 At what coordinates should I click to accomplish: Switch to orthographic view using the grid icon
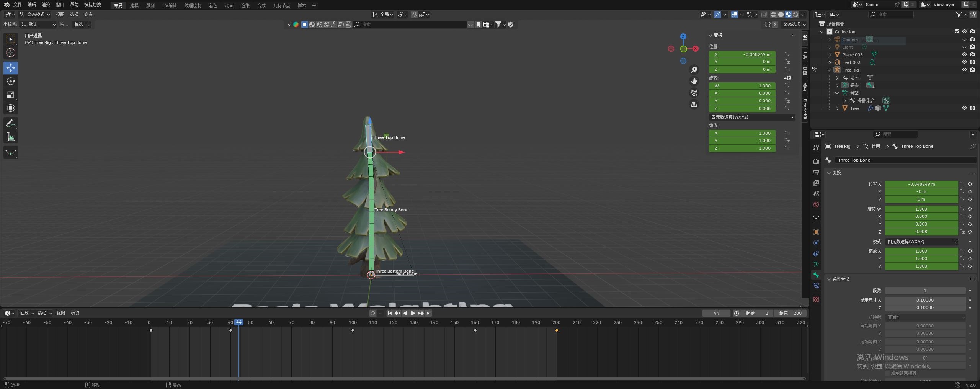[694, 104]
